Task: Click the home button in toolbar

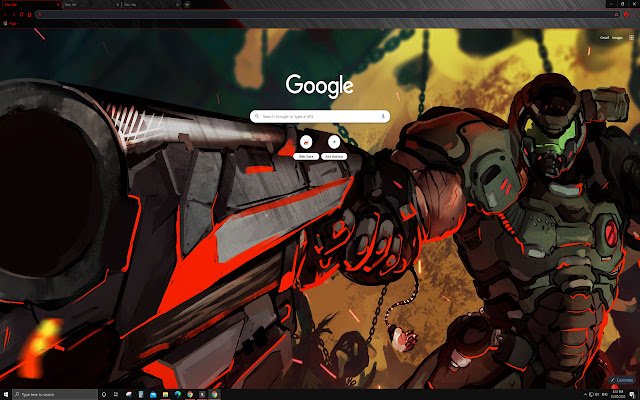Action: [29, 14]
